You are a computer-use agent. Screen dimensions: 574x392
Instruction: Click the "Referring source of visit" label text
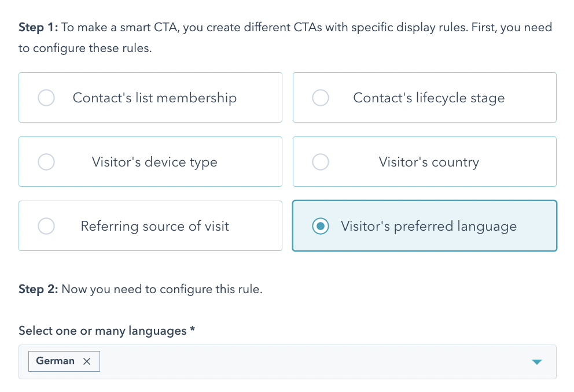(154, 226)
